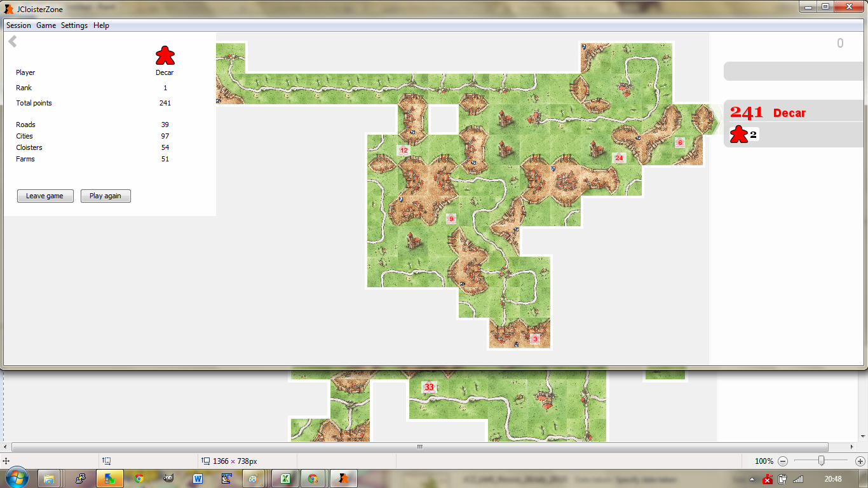Screen dimensions: 868x488
Task: Click the score marker showing 12 on the map
Action: click(x=403, y=151)
